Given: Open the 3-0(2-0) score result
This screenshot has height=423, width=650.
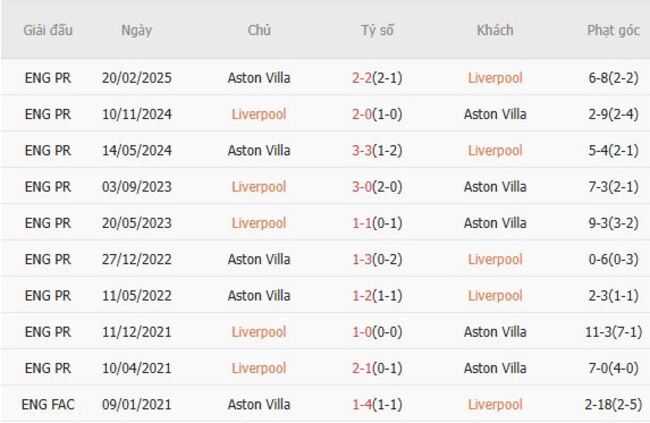Looking at the screenshot, I should 377,187.
